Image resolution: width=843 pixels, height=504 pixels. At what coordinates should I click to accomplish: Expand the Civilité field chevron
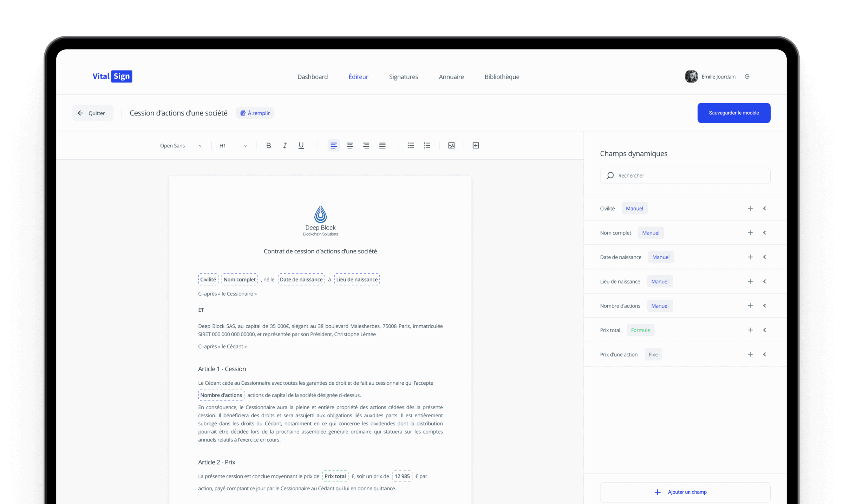(x=765, y=208)
